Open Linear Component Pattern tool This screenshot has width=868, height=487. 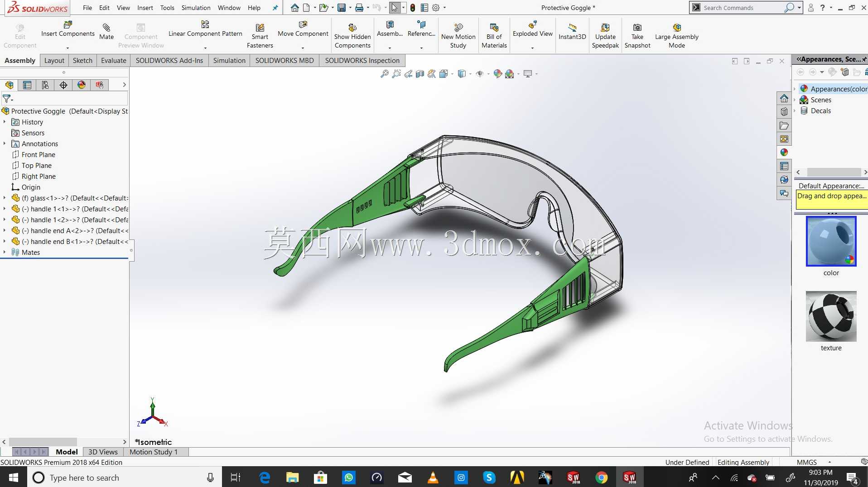(205, 29)
